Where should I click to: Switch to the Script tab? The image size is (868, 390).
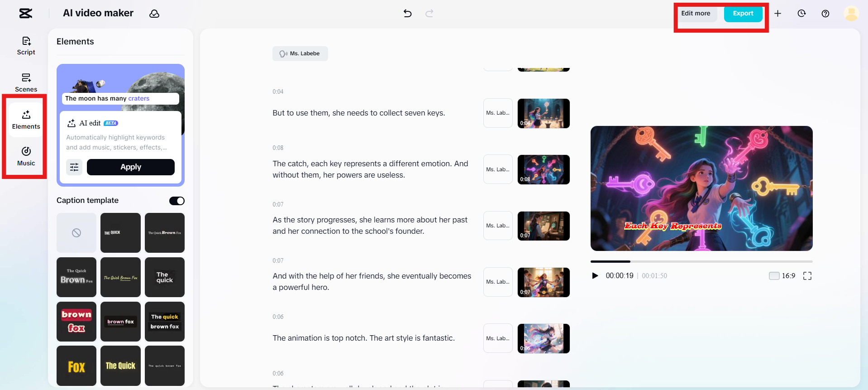[26, 46]
